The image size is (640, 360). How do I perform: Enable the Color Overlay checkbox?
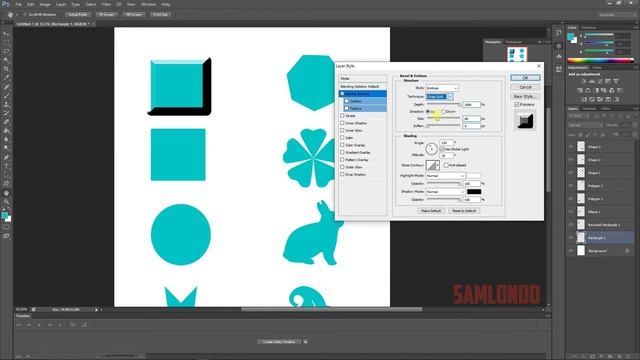(342, 145)
